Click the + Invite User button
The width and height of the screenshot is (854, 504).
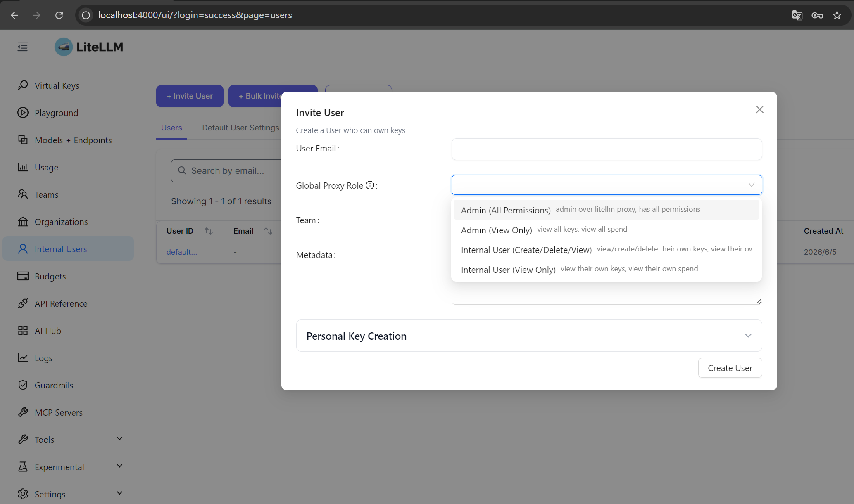pos(190,96)
